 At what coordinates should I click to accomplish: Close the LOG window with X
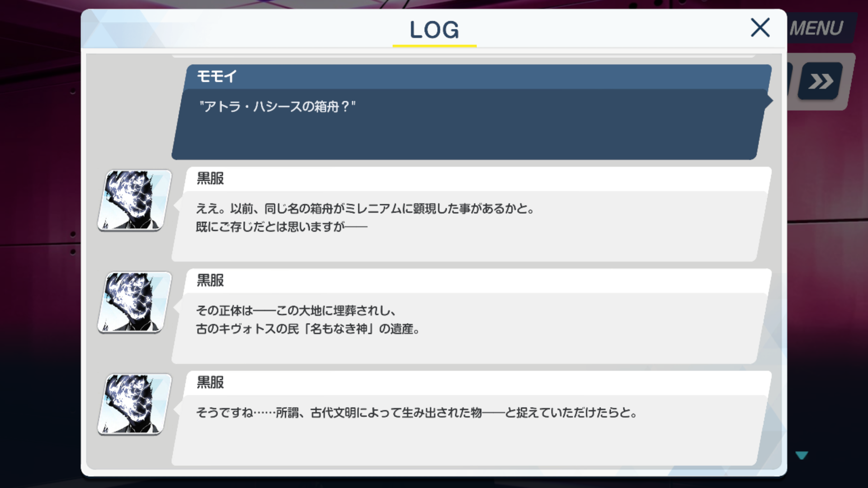tap(760, 28)
